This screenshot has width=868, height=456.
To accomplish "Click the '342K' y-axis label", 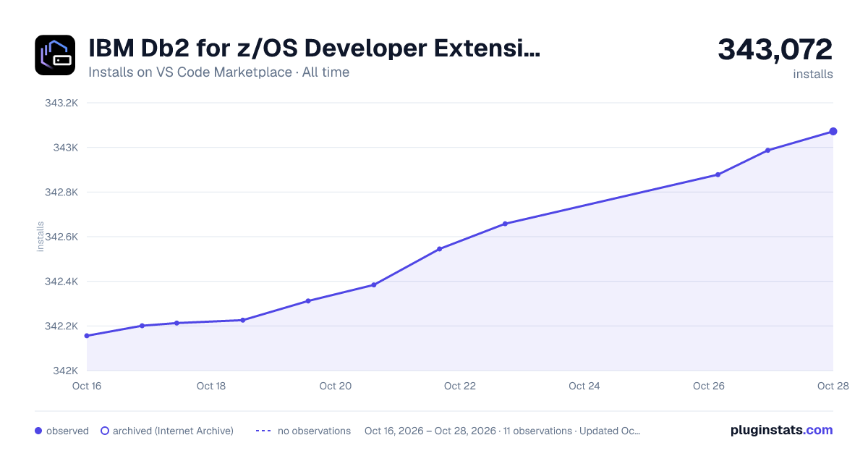I will coord(65,371).
